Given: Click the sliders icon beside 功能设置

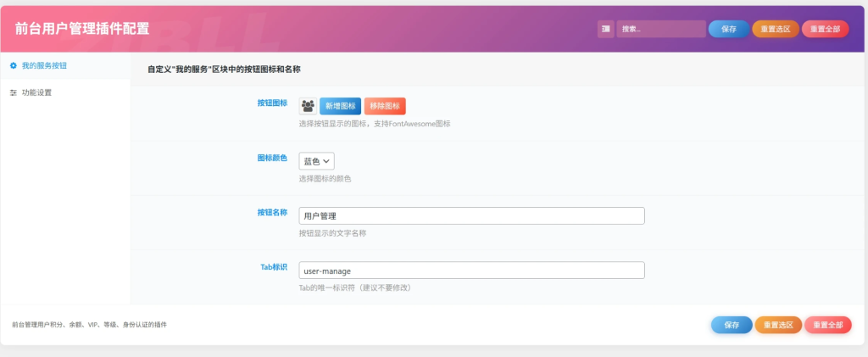Looking at the screenshot, I should [14, 93].
